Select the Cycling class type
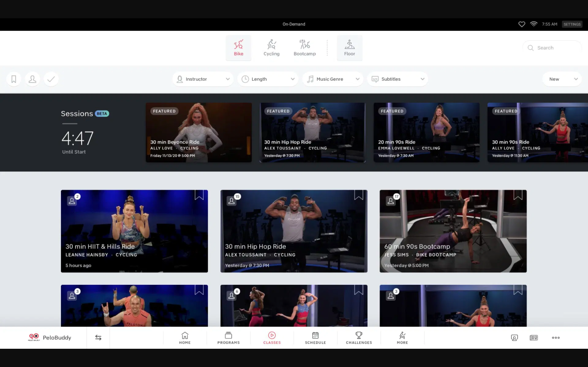The width and height of the screenshot is (588, 367). [271, 48]
